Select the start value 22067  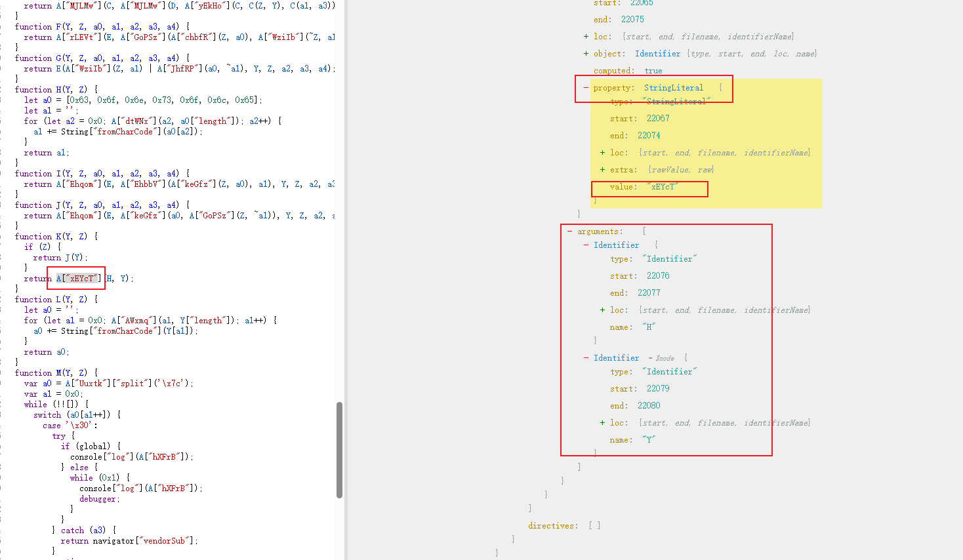(658, 119)
